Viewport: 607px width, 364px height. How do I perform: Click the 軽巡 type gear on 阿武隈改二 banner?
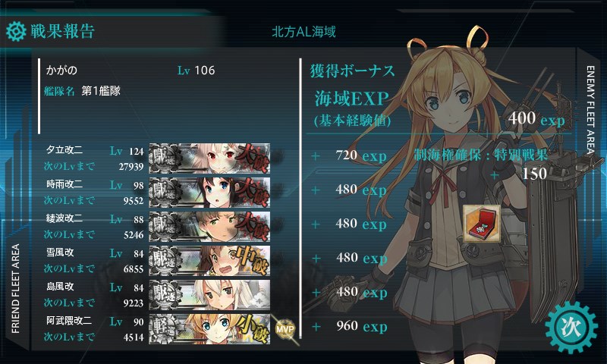click(x=165, y=329)
